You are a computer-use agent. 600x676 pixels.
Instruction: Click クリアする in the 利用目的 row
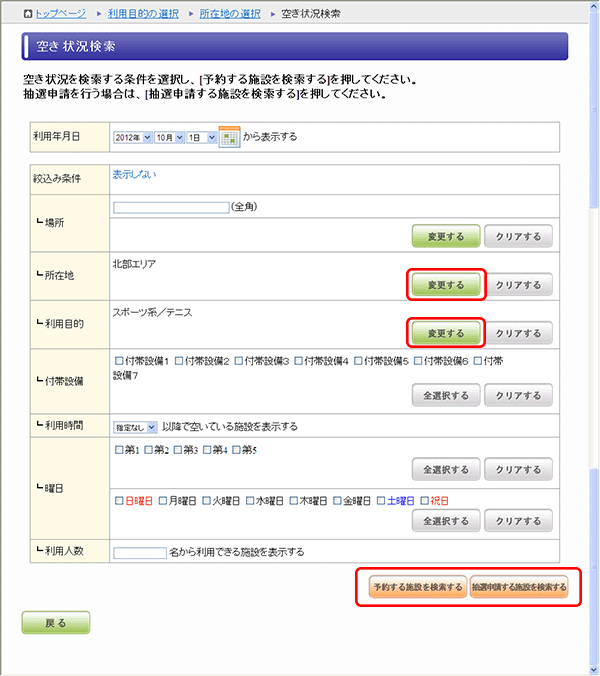click(518, 333)
